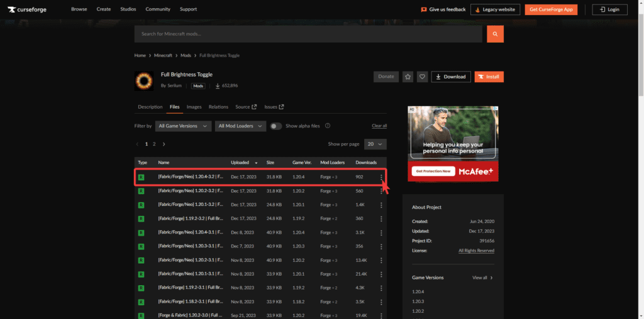This screenshot has width=644, height=319.
Task: Open the Show per page dropdown
Action: [375, 144]
